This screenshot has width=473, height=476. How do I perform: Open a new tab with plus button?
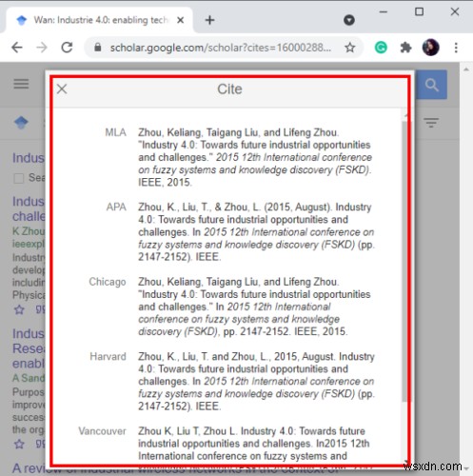tap(209, 20)
